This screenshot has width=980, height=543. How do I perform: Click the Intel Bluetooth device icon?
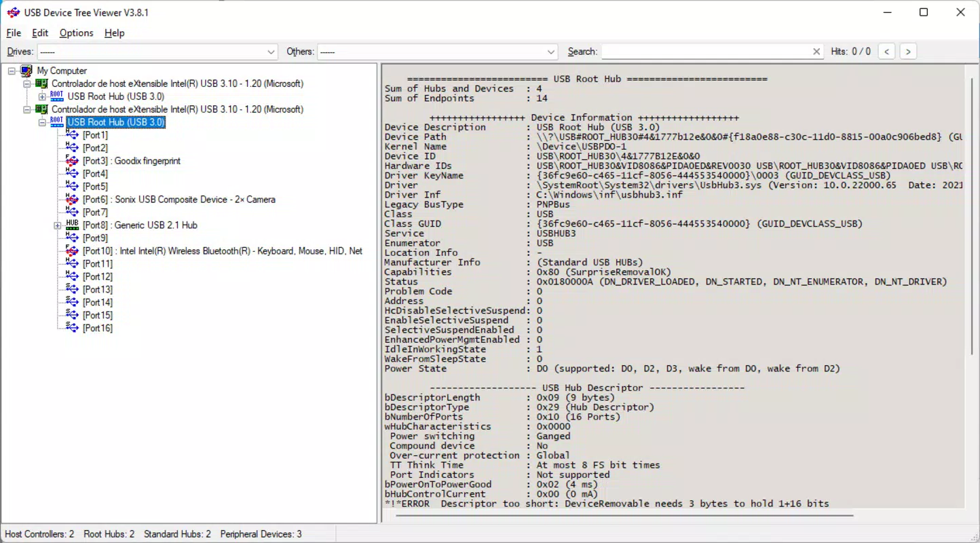(72, 250)
